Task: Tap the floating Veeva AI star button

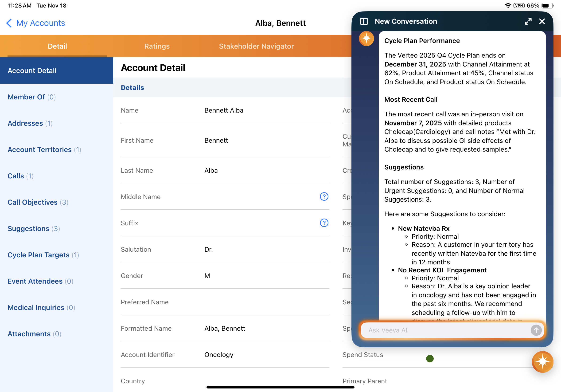Action: tap(542, 362)
